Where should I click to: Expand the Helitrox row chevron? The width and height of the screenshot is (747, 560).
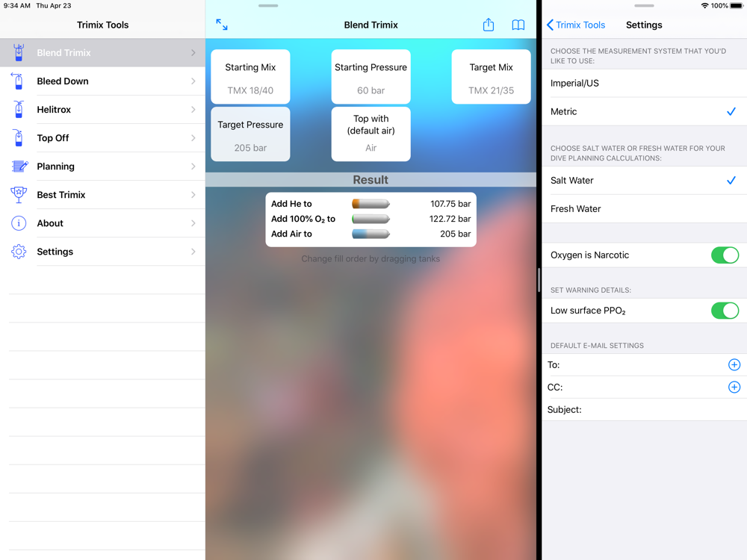193,110
